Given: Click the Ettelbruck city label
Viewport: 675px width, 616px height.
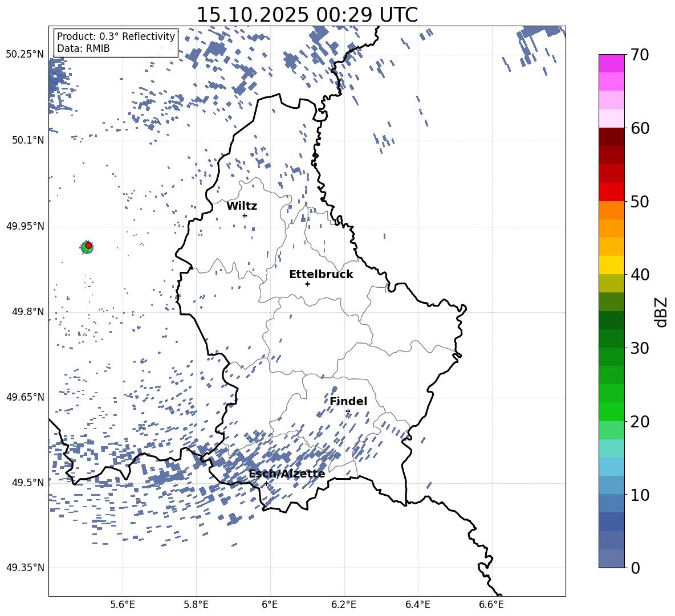Looking at the screenshot, I should (321, 275).
